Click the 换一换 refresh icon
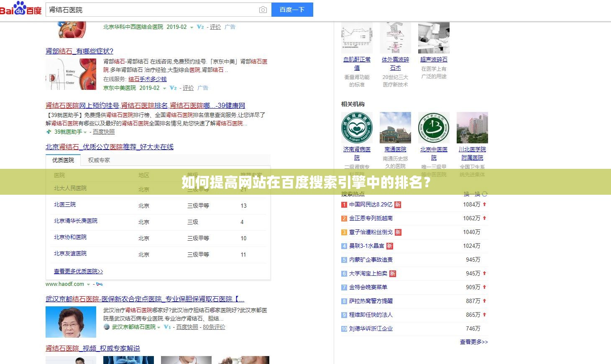611x364 pixels. tap(485, 194)
